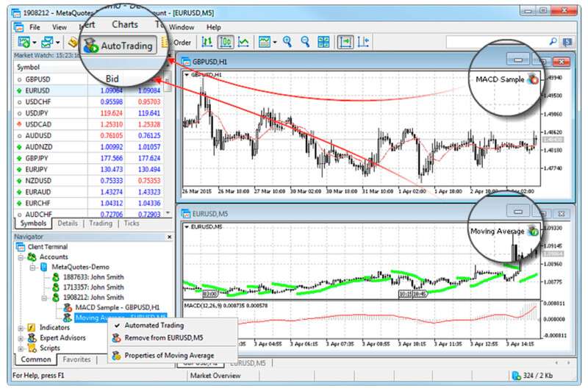588x391 pixels.
Task: Open the dropdown arrow next to the Profiles icon
Action: click(58, 43)
